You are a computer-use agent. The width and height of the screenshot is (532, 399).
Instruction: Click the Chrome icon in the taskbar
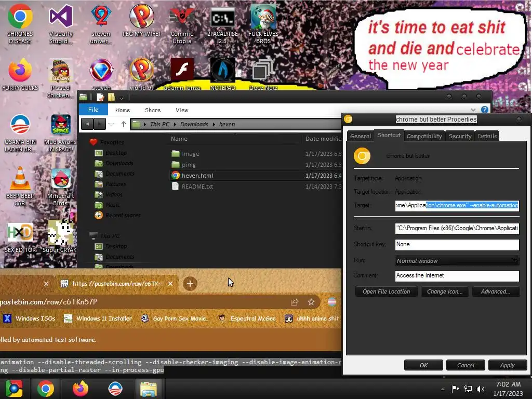(x=46, y=389)
